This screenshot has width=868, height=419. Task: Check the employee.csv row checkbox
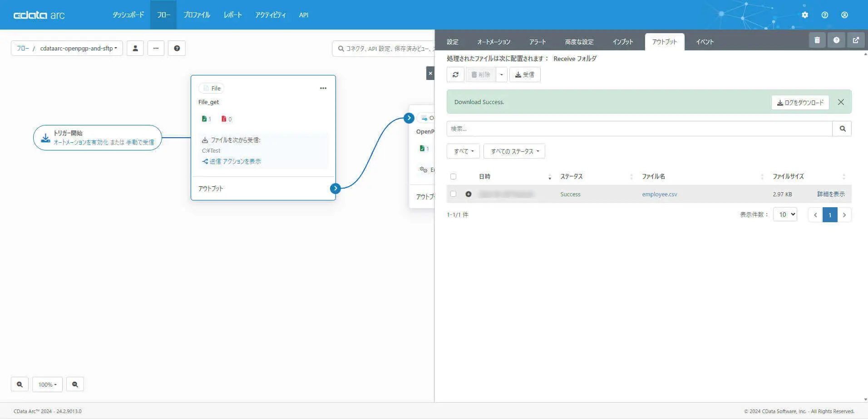453,194
